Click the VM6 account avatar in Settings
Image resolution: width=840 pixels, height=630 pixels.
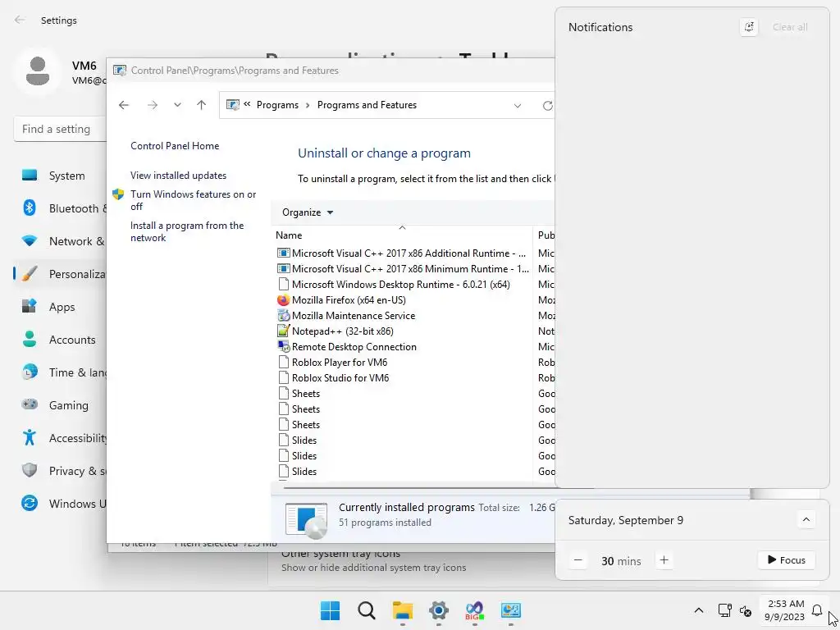coord(38,72)
